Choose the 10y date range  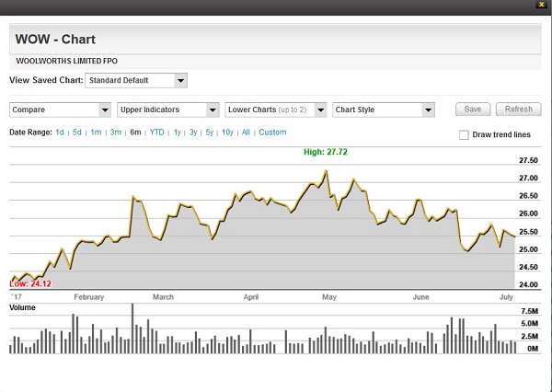(x=227, y=133)
